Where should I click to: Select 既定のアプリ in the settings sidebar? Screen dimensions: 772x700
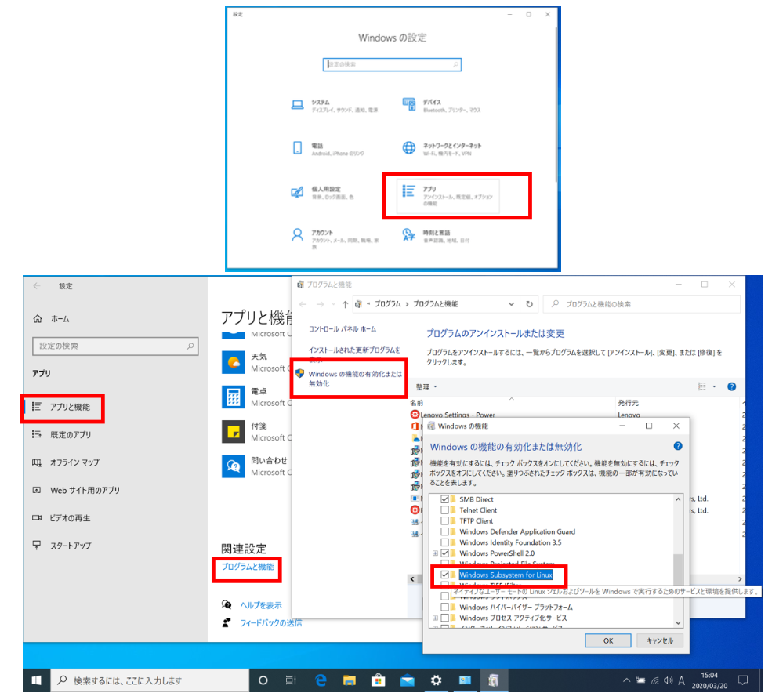tap(71, 434)
